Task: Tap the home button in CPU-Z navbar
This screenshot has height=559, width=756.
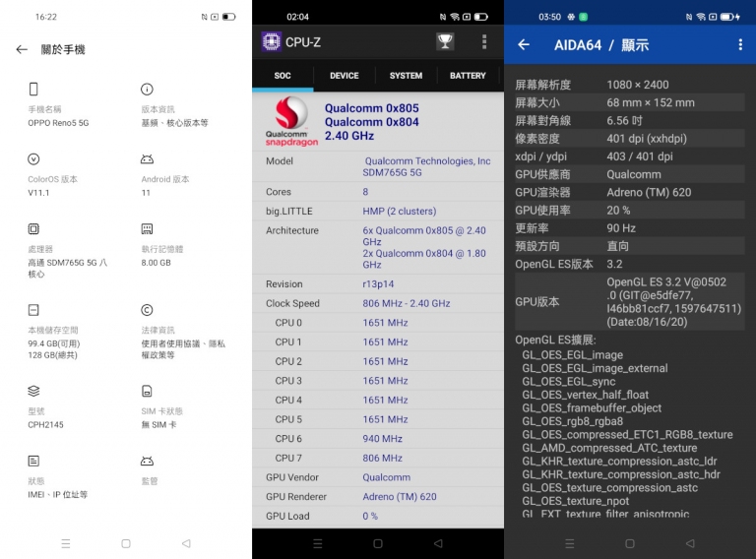Action: click(x=378, y=543)
